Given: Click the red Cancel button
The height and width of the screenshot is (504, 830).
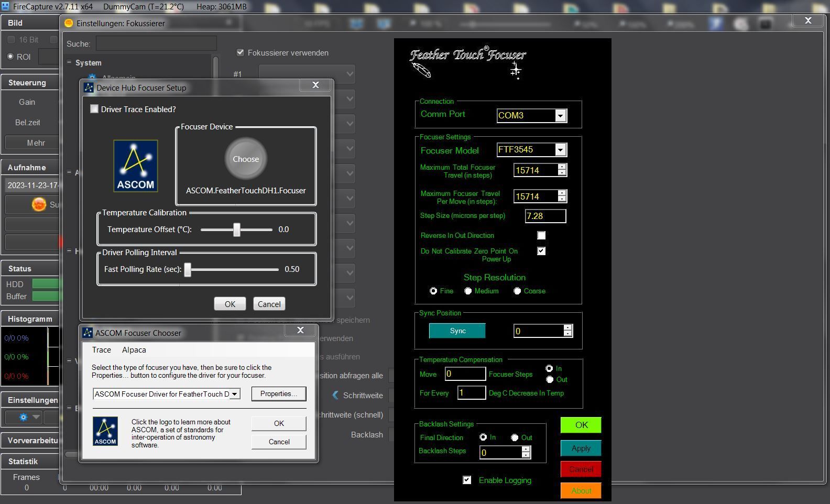Looking at the screenshot, I should 581,469.
